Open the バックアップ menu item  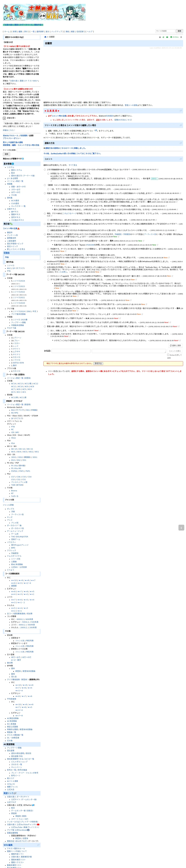pyautogui.click(x=57, y=31)
